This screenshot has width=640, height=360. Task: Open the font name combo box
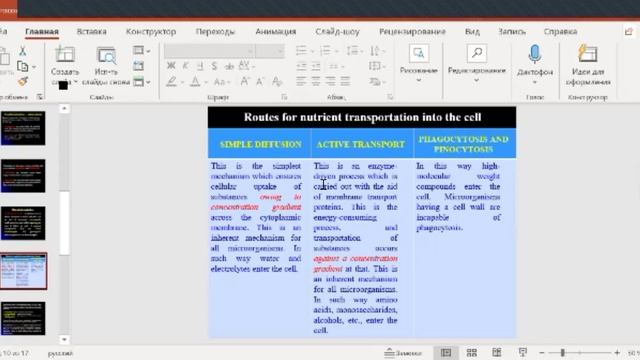tap(209, 51)
